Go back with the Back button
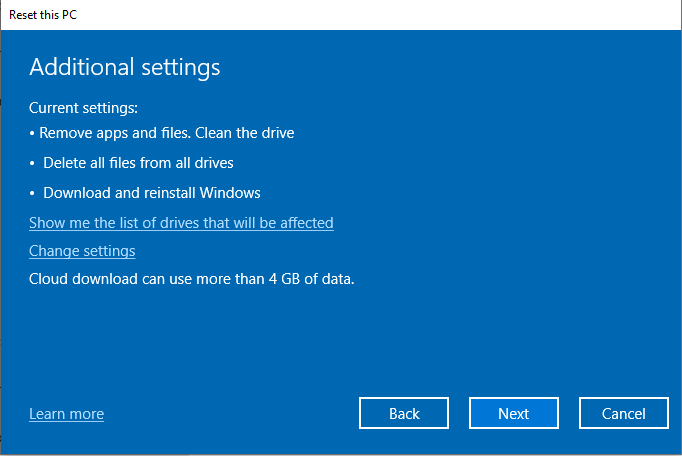This screenshot has width=682, height=456. coord(404,413)
